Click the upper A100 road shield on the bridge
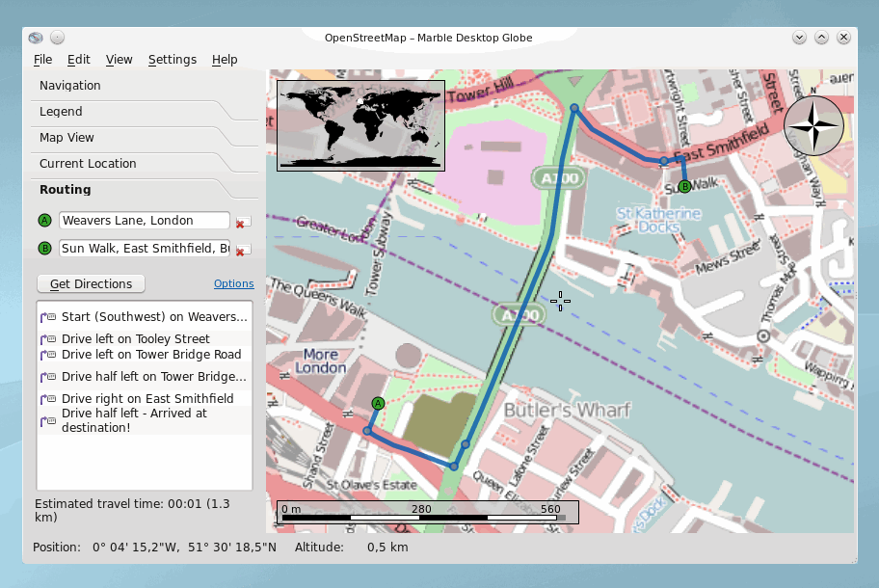 pyautogui.click(x=558, y=178)
